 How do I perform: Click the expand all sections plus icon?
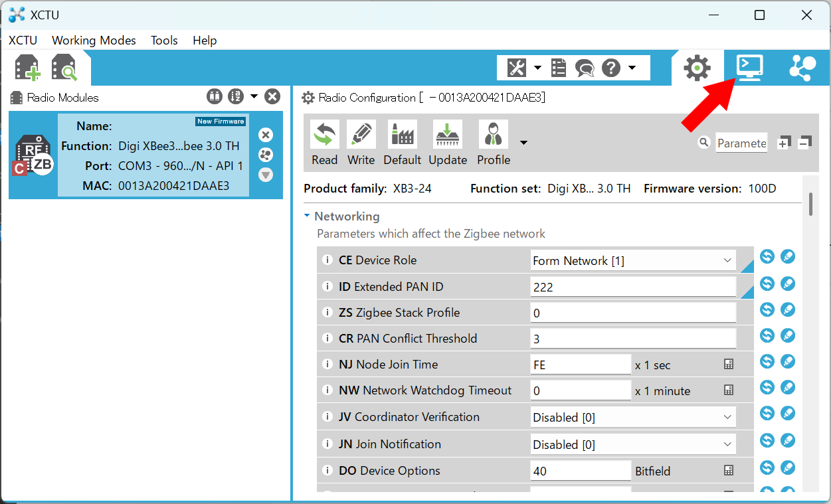click(785, 143)
